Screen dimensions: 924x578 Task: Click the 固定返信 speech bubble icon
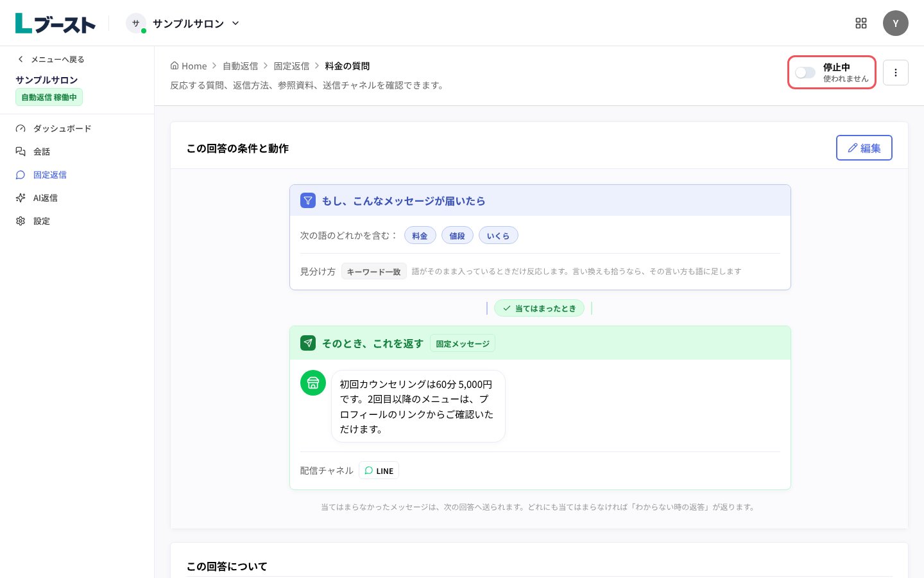21,175
